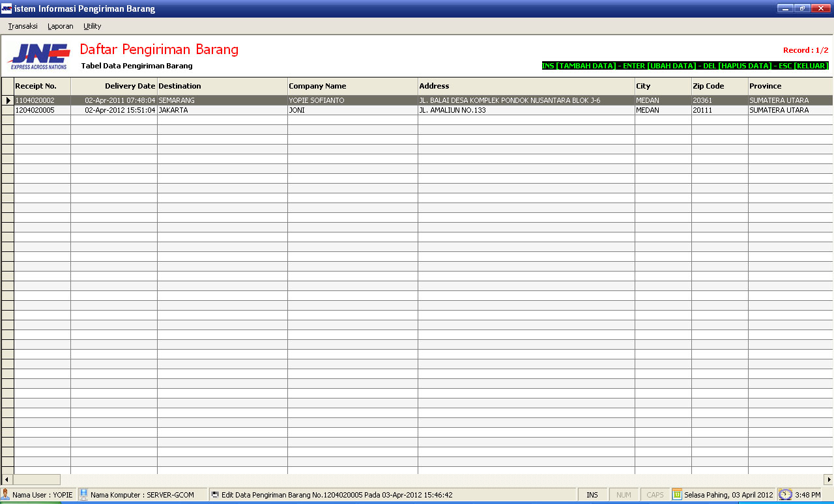
Task: Click the current-row arrow indicator
Action: pos(8,100)
